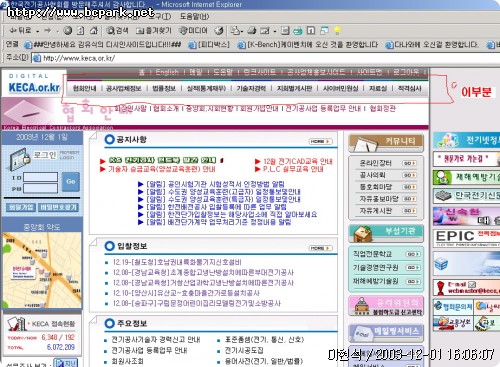
Task: Open the 도움말(H) menu
Action: [x=194, y=16]
